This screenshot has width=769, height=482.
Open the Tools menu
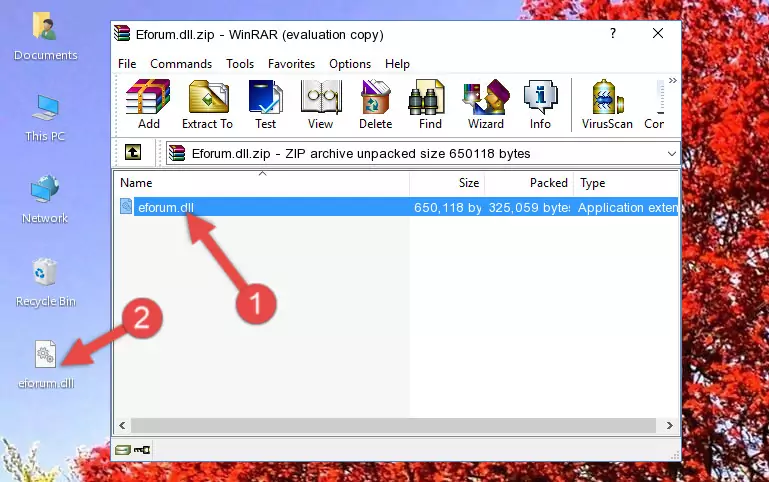[x=240, y=64]
